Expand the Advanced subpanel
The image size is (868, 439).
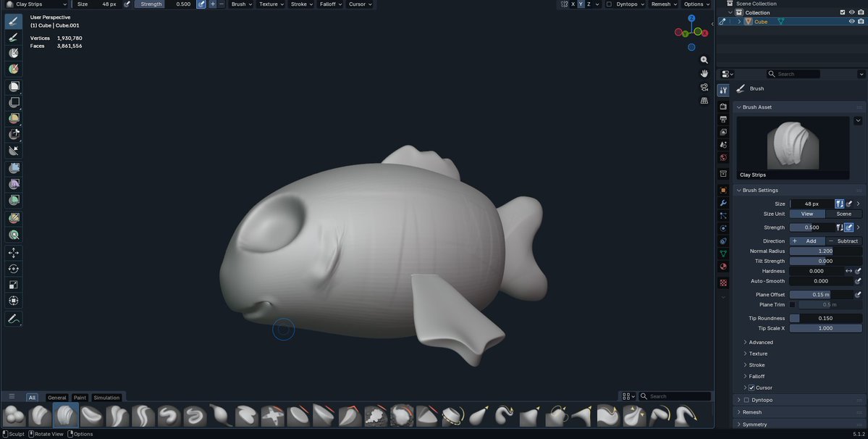click(x=761, y=342)
